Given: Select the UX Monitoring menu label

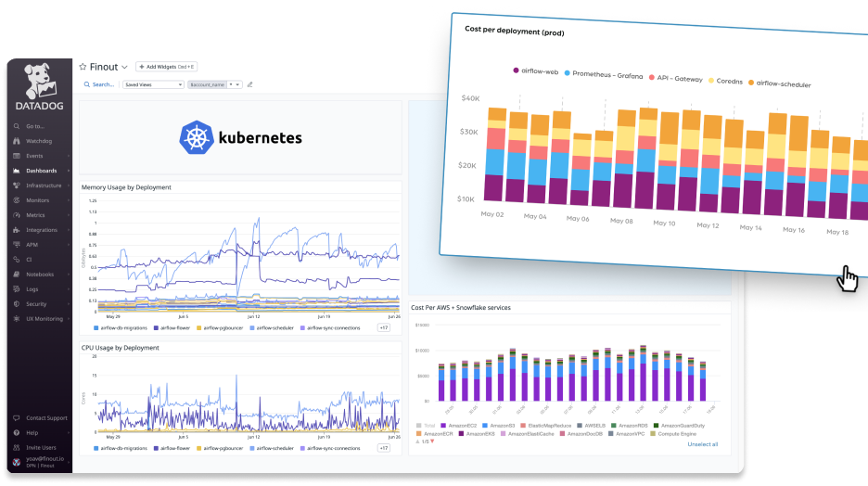Looking at the screenshot, I should click(45, 319).
